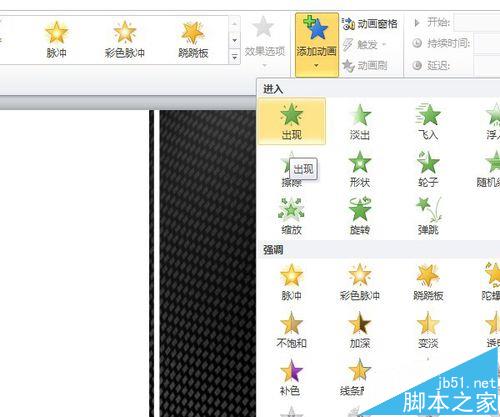Click the 动画刷 animation painter
The height and width of the screenshot is (417, 500).
tap(364, 65)
